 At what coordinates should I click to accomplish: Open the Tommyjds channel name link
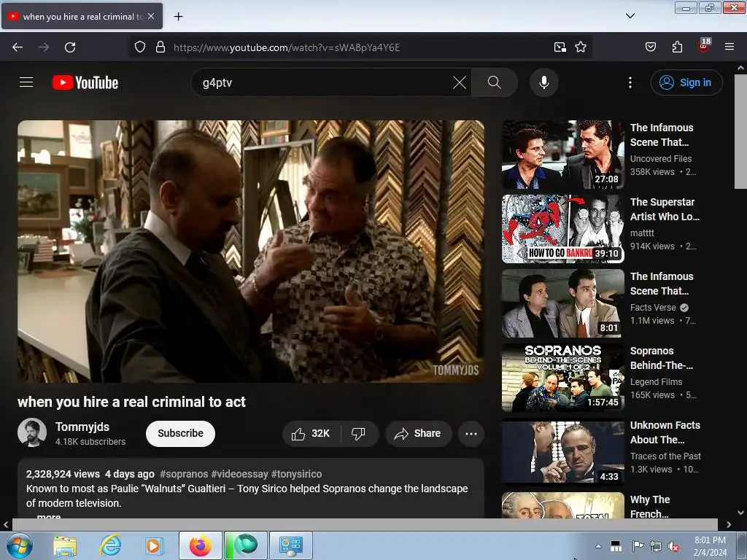point(82,427)
